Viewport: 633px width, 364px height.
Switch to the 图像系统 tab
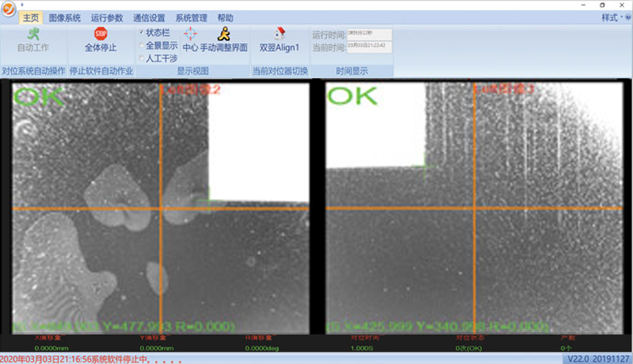tap(64, 18)
